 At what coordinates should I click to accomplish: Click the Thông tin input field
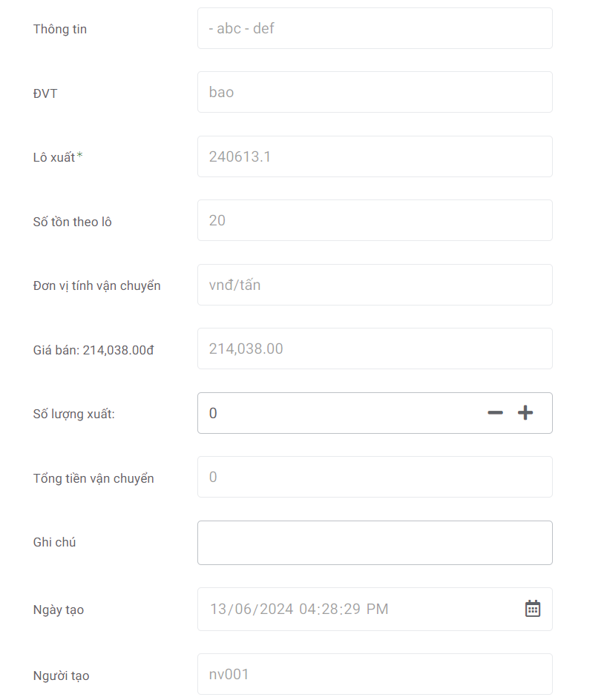[375, 28]
